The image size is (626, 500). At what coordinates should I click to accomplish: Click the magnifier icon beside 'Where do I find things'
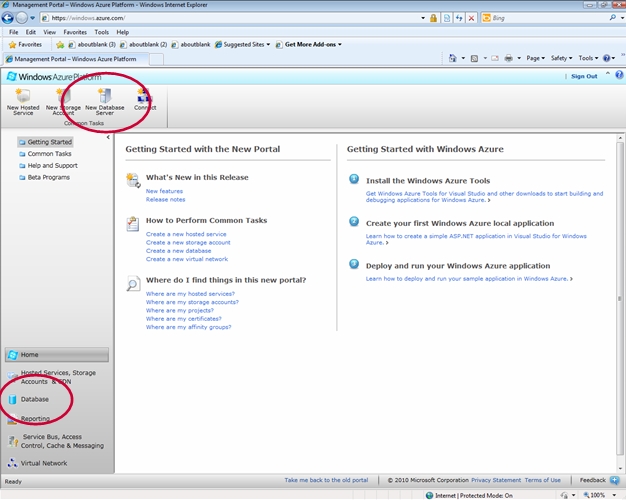click(133, 283)
